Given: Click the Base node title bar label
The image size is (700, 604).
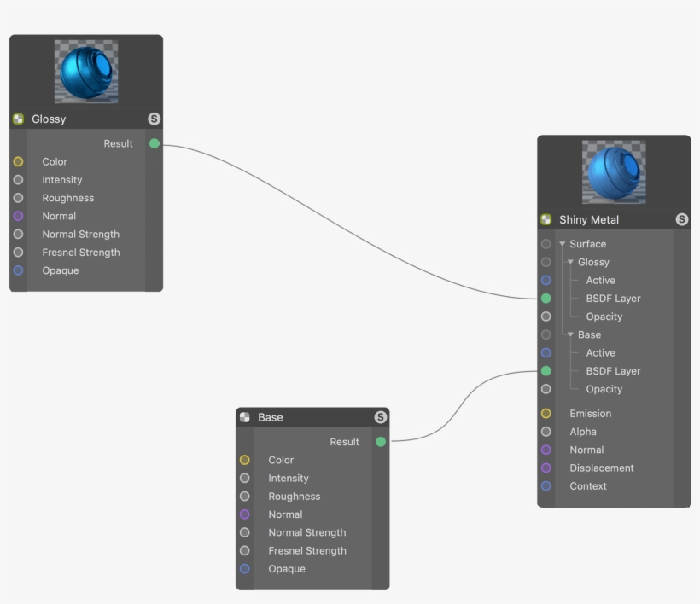Looking at the screenshot, I should pos(271,418).
